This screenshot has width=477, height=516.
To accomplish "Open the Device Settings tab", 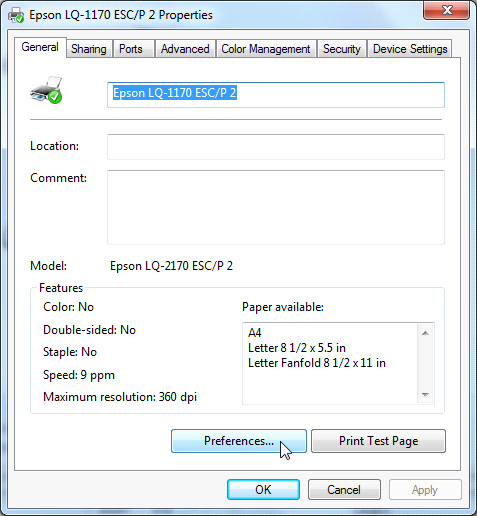I will pos(410,49).
